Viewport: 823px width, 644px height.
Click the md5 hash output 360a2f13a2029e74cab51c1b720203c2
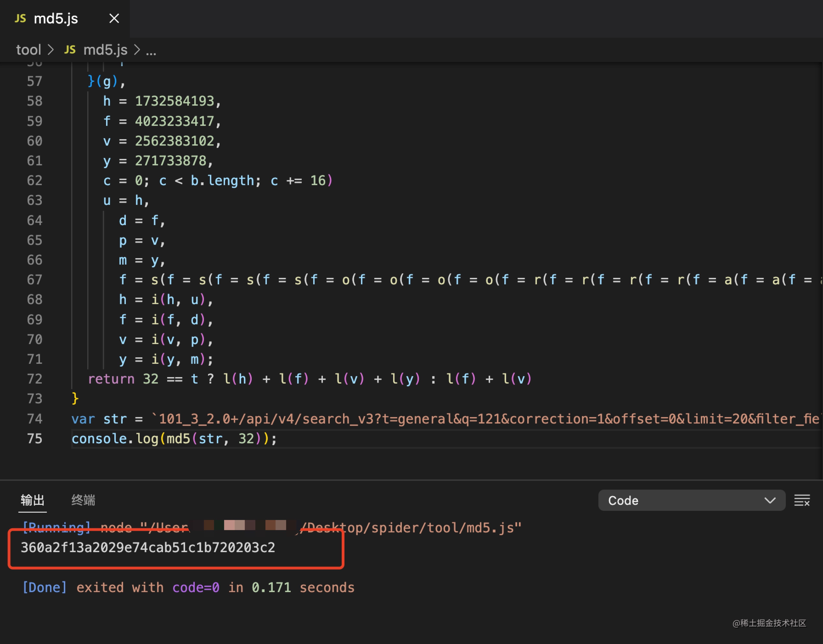148,548
